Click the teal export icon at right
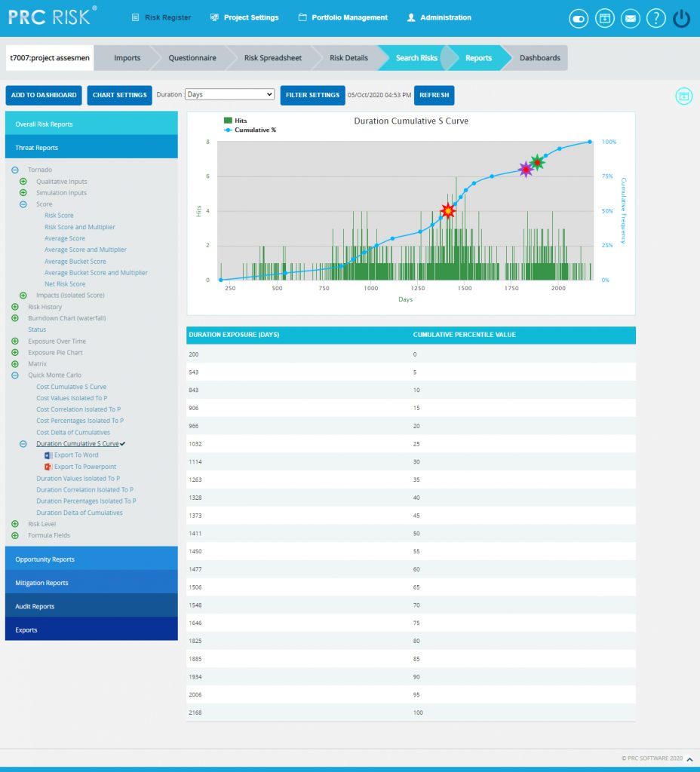 [x=683, y=96]
